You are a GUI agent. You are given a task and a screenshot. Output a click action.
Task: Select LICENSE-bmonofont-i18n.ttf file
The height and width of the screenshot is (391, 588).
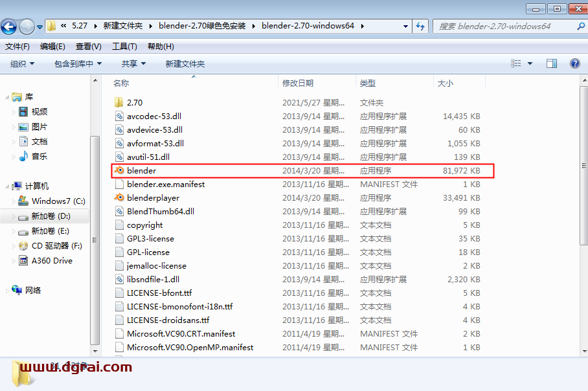click(x=179, y=306)
